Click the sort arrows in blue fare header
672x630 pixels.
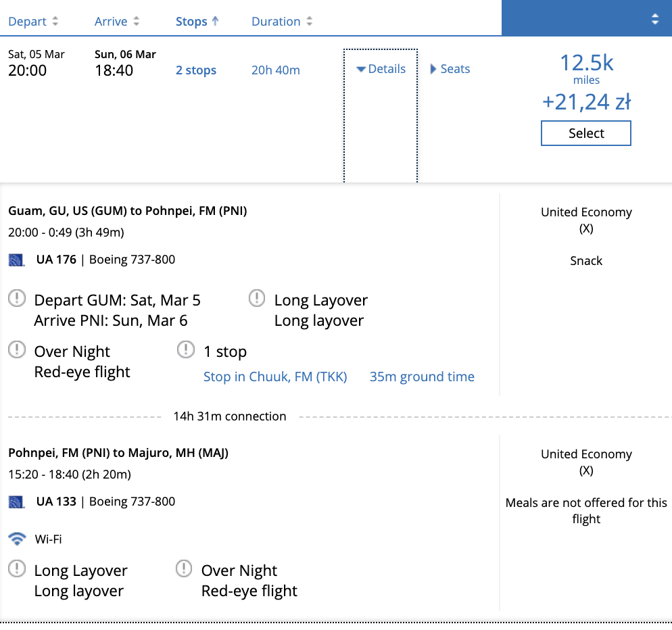coord(655,19)
